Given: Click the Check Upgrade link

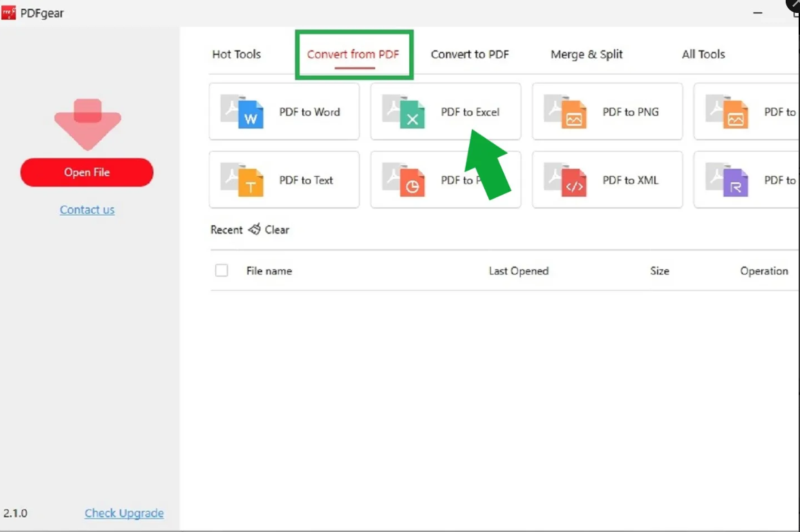Looking at the screenshot, I should (x=124, y=513).
